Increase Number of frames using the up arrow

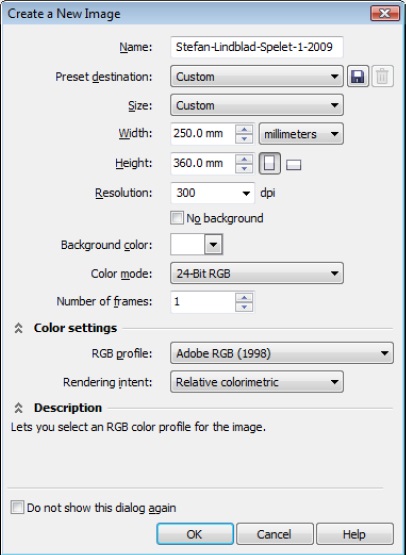point(244,297)
